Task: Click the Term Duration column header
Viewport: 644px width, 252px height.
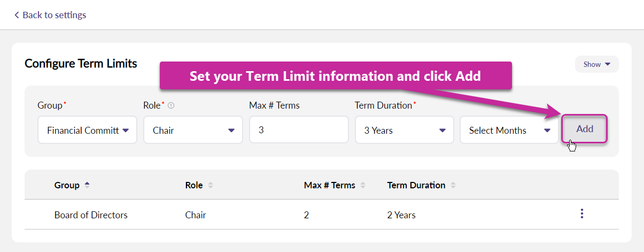Action: coord(416,185)
